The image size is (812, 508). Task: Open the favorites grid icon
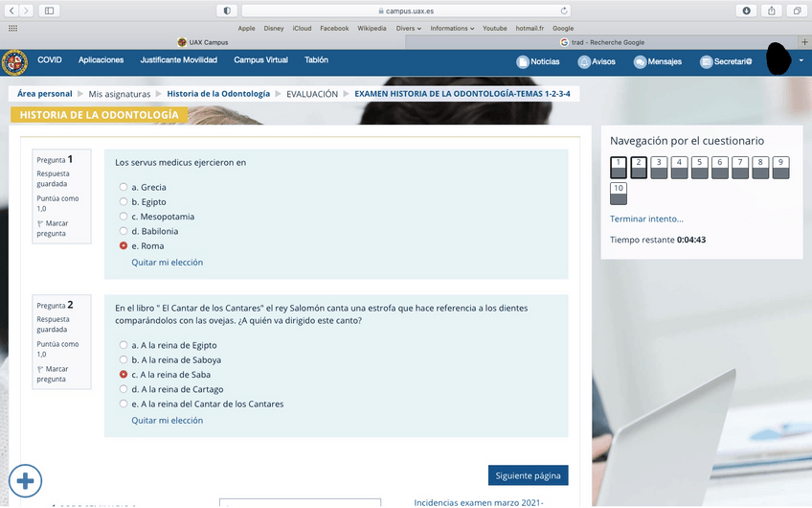click(x=13, y=28)
